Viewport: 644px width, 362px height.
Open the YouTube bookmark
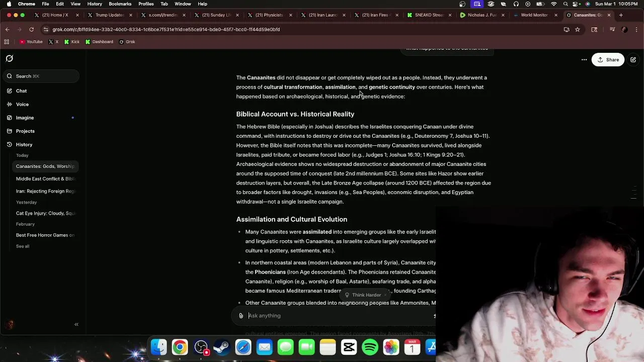31,42
